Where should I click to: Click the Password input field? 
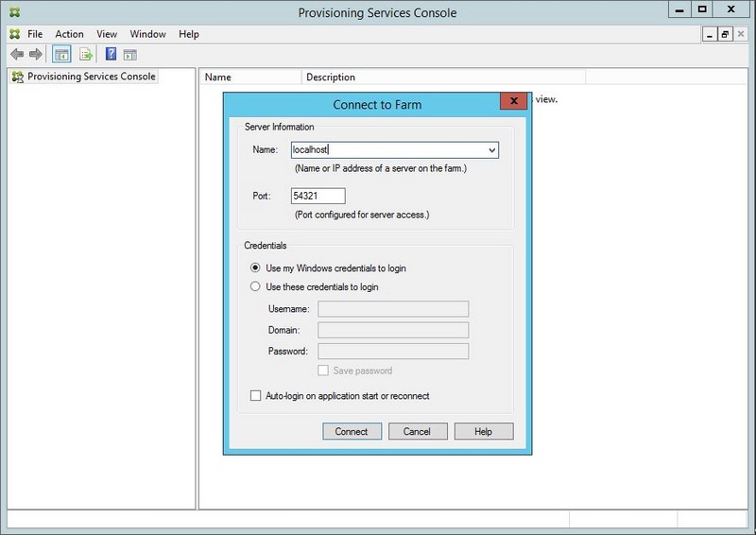coord(393,352)
